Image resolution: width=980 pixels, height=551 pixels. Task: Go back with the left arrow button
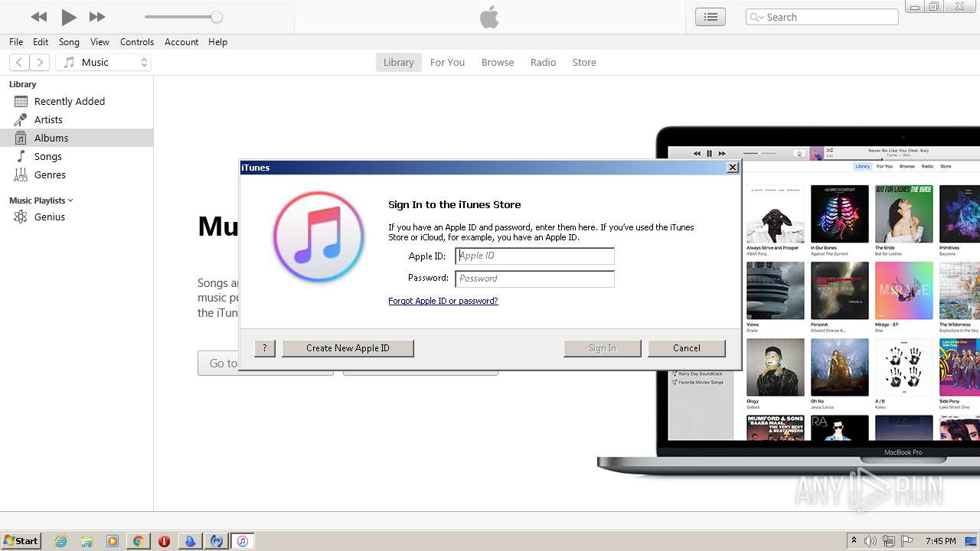[x=19, y=63]
